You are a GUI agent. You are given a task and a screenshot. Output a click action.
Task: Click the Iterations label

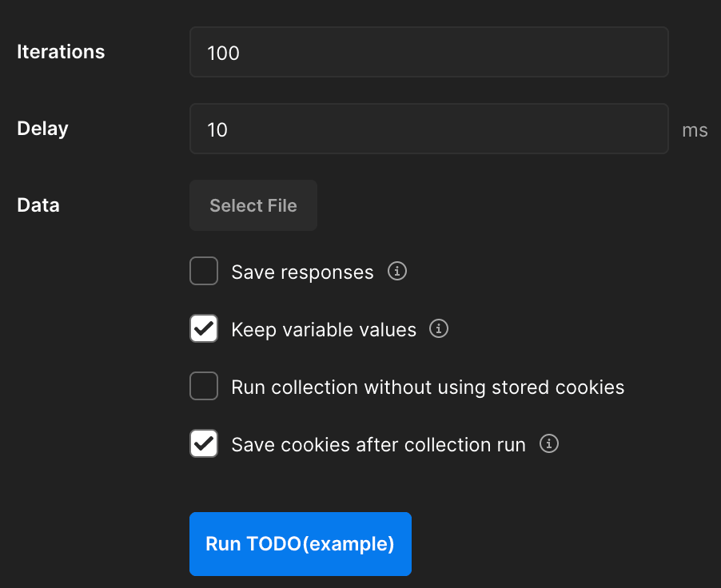tap(61, 52)
